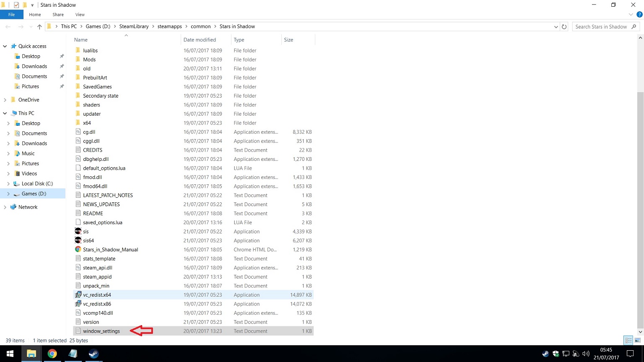Click the Search Stars in Shadow box
Screen dimensions: 644x362
[x=601, y=27]
